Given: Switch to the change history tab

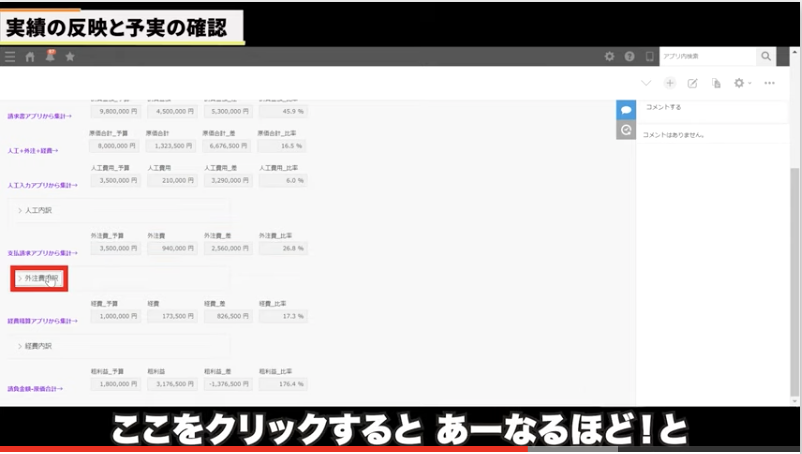Looking at the screenshot, I should [x=626, y=130].
